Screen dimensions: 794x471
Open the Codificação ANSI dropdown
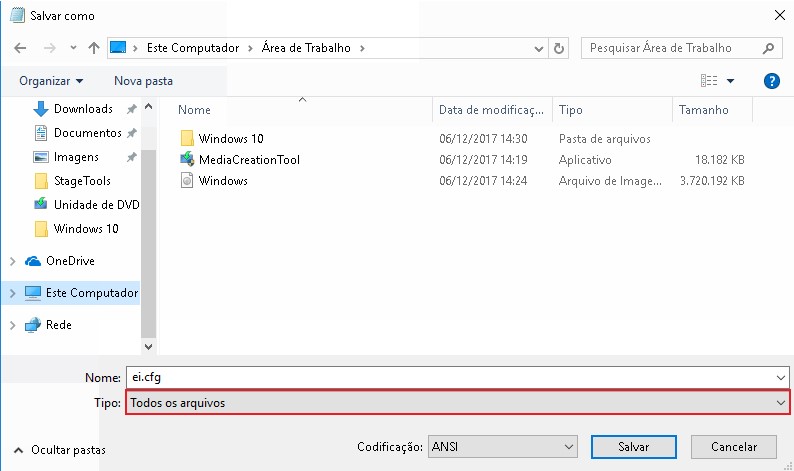coord(502,447)
